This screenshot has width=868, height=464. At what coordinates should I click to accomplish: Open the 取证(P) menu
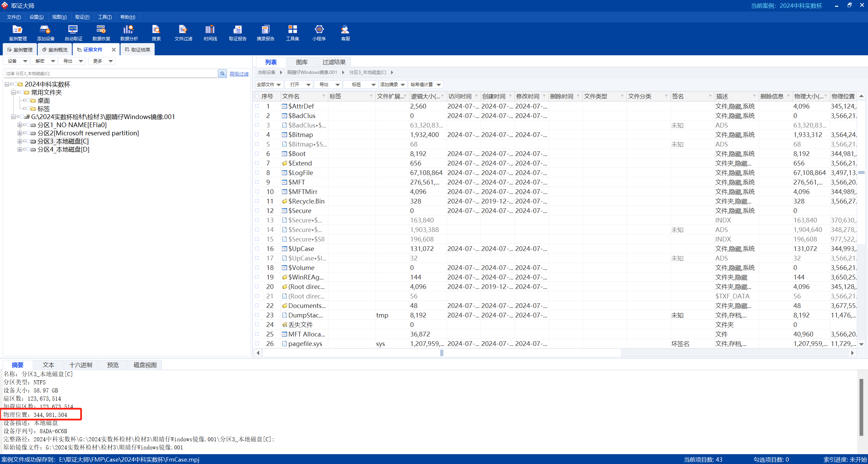tap(82, 17)
